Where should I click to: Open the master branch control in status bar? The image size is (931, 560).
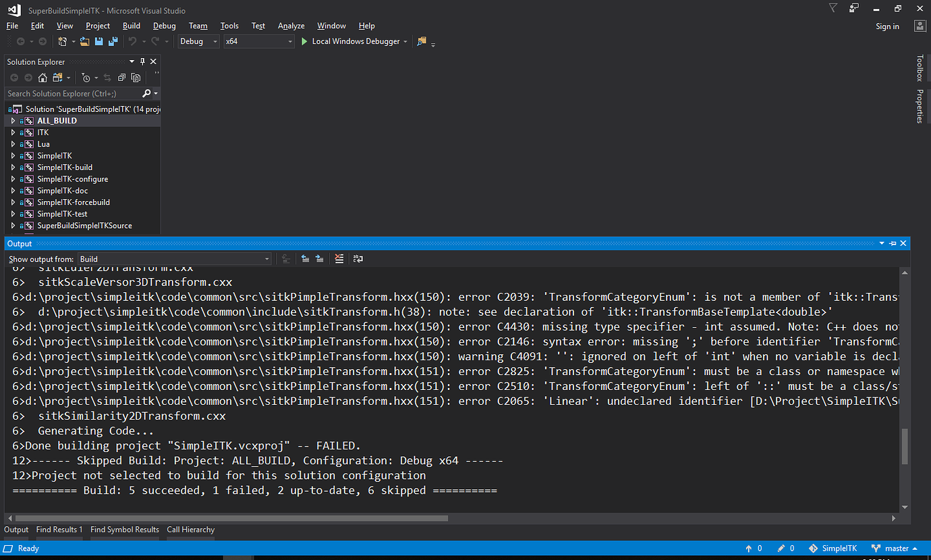[x=894, y=548]
